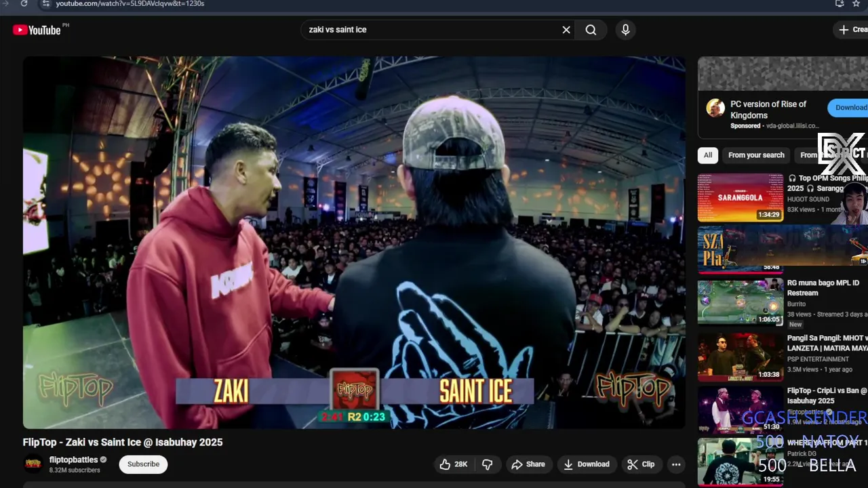Play the 19:55 Patrick DG video thumbnail
The width and height of the screenshot is (868, 488).
coord(741,462)
